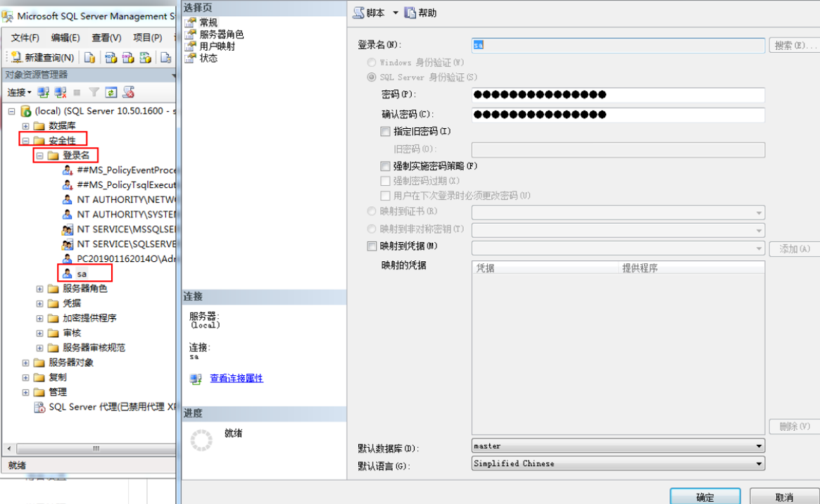Click the ##MS_PolicyEventProce login icon
Screen dimensions: 820x504
[67, 170]
